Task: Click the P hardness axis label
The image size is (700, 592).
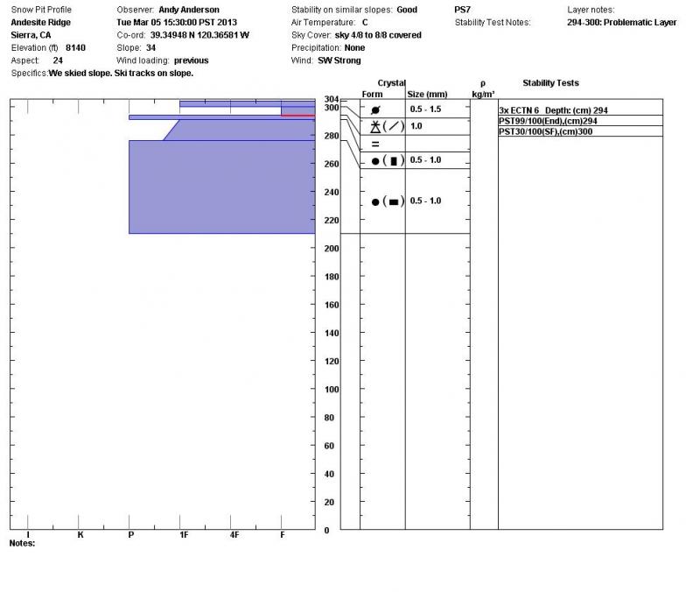Action: point(130,534)
